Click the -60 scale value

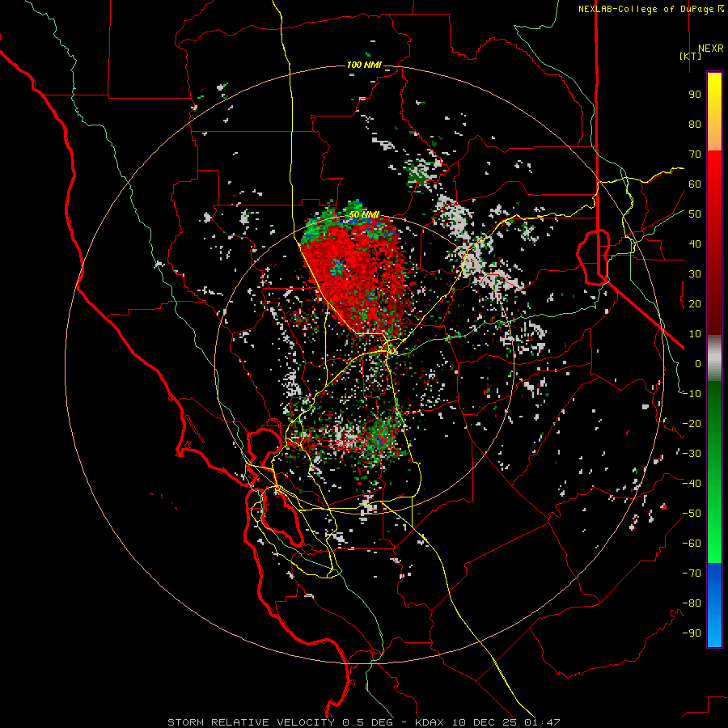tap(692, 544)
